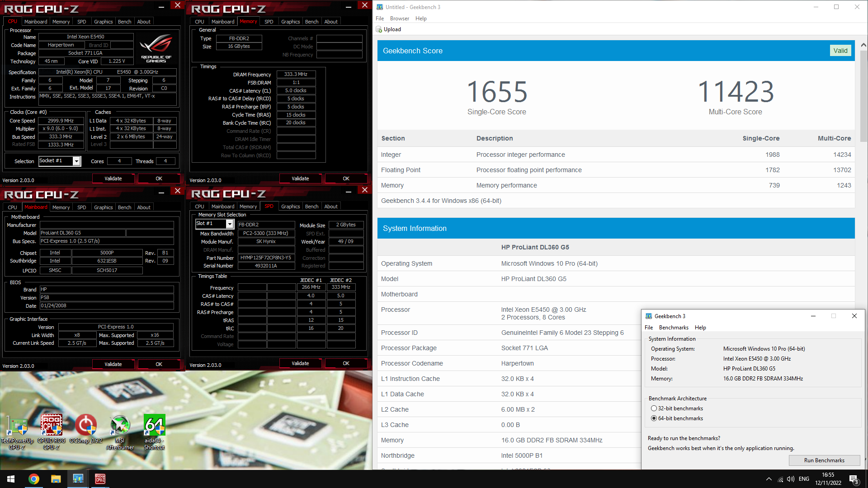Click the Republic of Gamers logo
Image resolution: width=868 pixels, height=488 pixels.
[156, 49]
